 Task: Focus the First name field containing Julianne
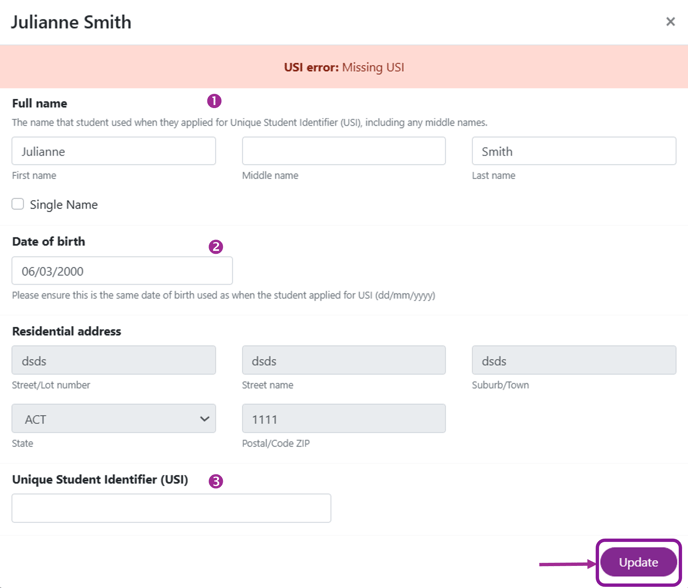(x=114, y=151)
